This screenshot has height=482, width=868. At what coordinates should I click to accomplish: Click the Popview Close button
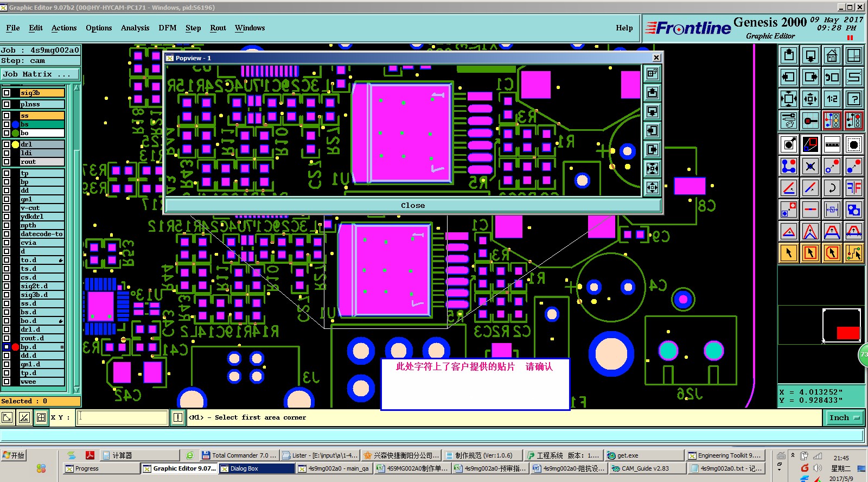pyautogui.click(x=413, y=205)
